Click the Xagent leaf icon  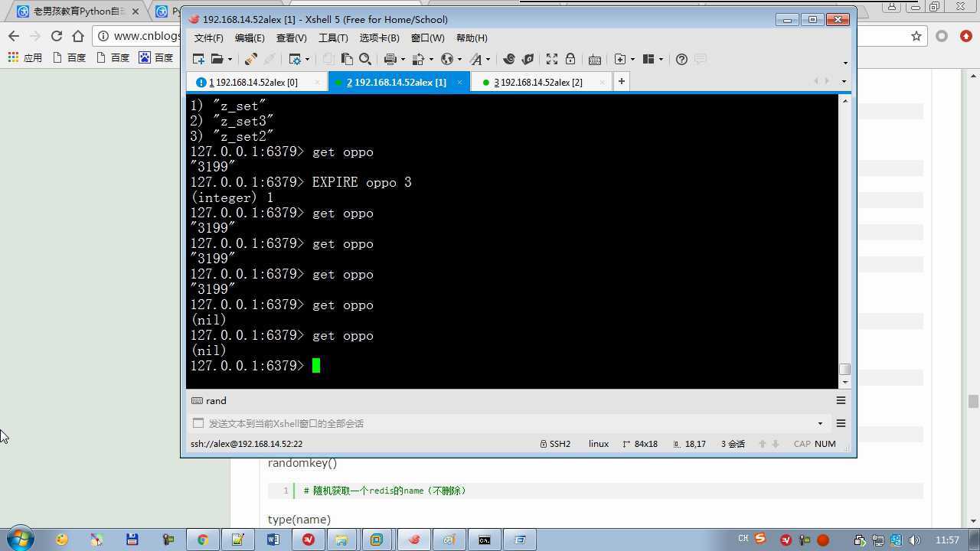point(528,59)
